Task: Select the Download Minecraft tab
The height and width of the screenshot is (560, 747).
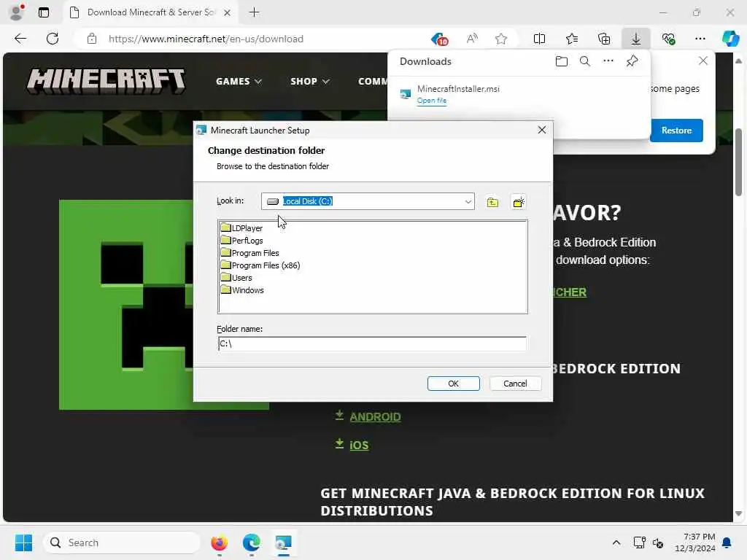Action: tap(150, 12)
